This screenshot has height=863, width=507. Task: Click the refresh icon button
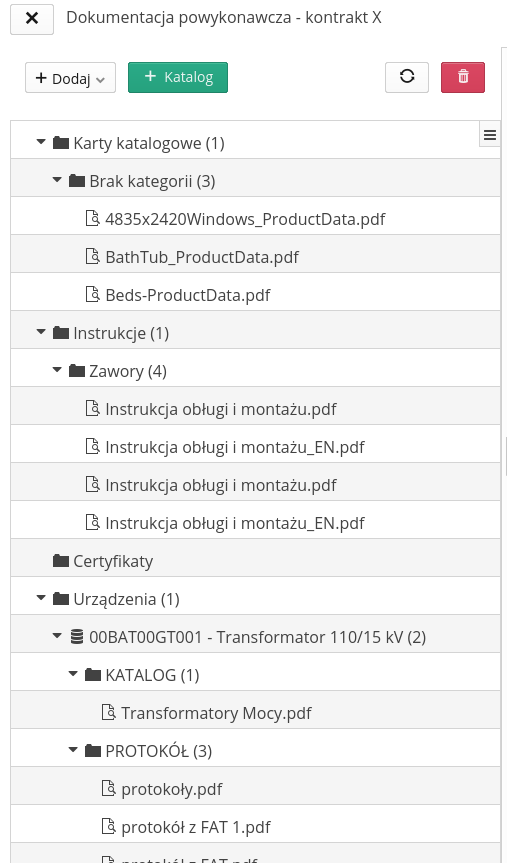pos(407,77)
